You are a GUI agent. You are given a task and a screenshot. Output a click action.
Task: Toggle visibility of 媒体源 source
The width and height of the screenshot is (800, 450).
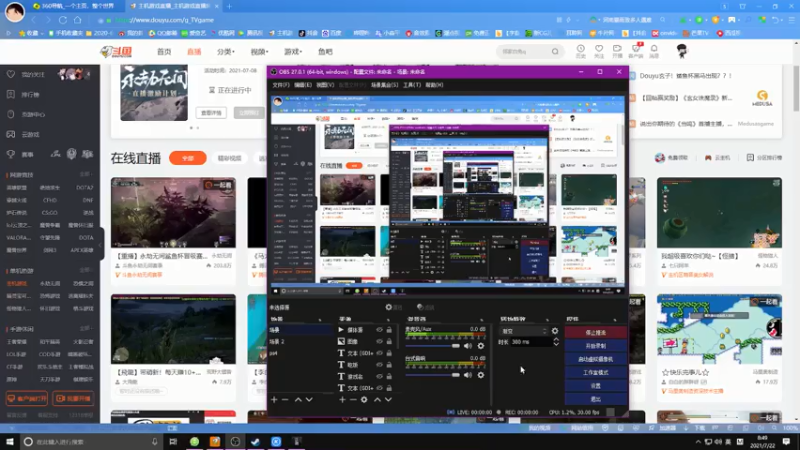click(379, 330)
